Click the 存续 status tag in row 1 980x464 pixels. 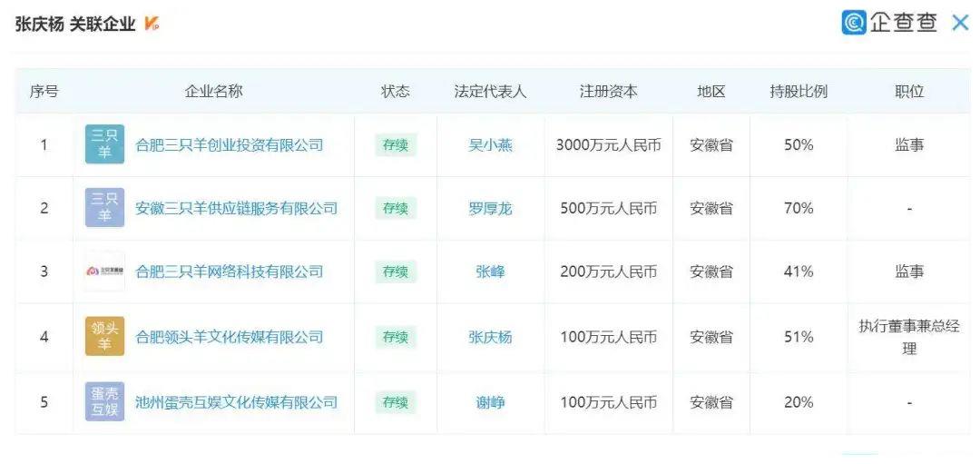[x=396, y=145]
